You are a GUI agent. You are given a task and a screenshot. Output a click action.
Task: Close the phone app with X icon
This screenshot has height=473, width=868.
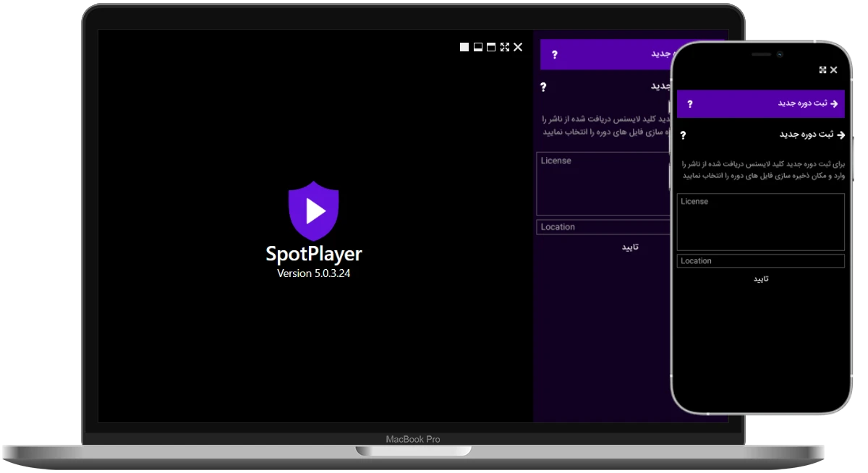pos(834,70)
